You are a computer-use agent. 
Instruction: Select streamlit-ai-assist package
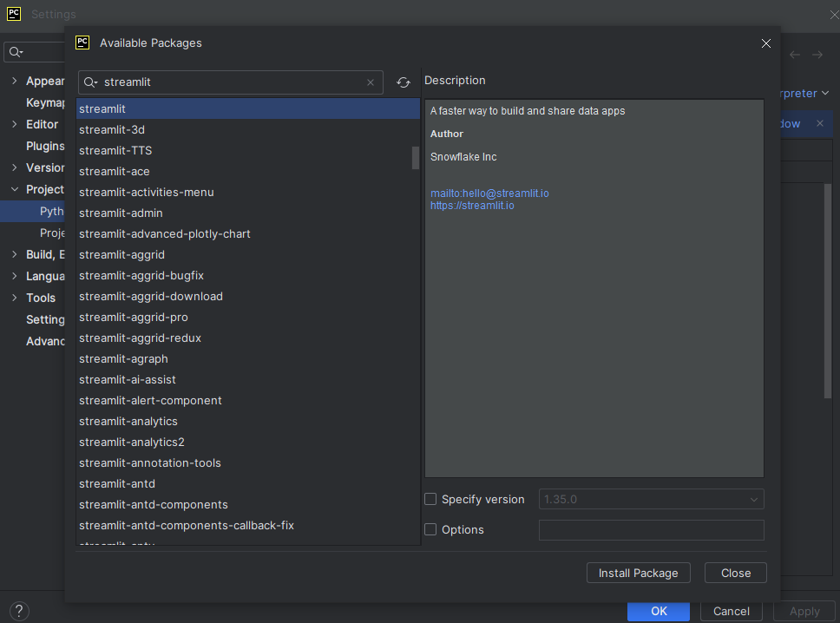pos(248,380)
